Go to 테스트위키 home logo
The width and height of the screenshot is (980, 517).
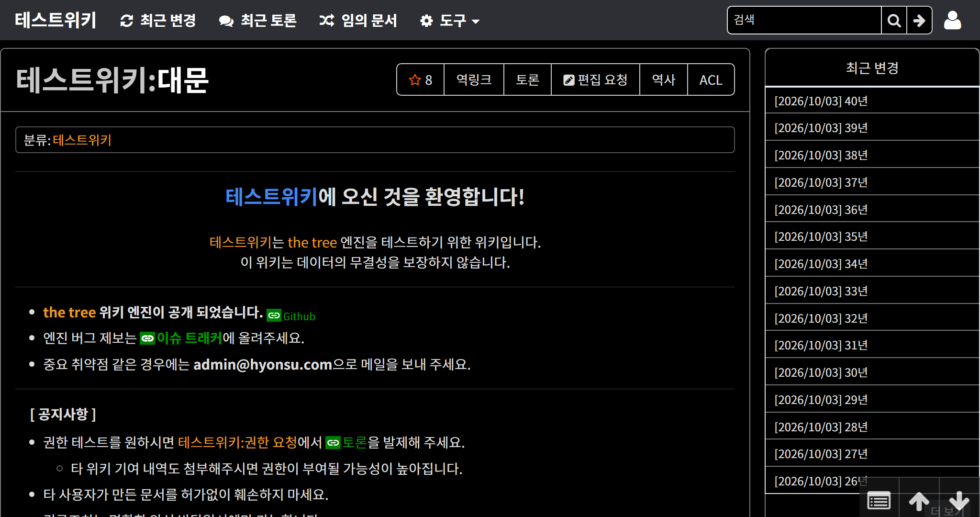(x=56, y=20)
